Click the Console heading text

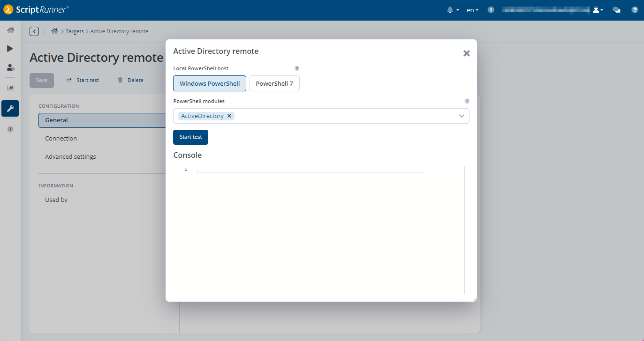[x=188, y=155]
